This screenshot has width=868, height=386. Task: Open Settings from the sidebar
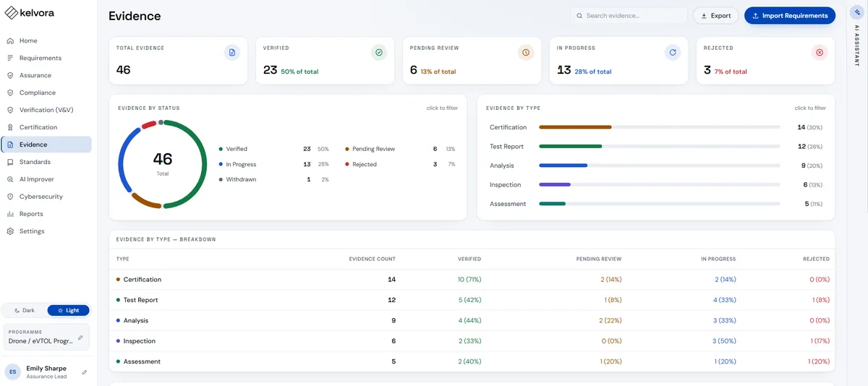point(46,231)
